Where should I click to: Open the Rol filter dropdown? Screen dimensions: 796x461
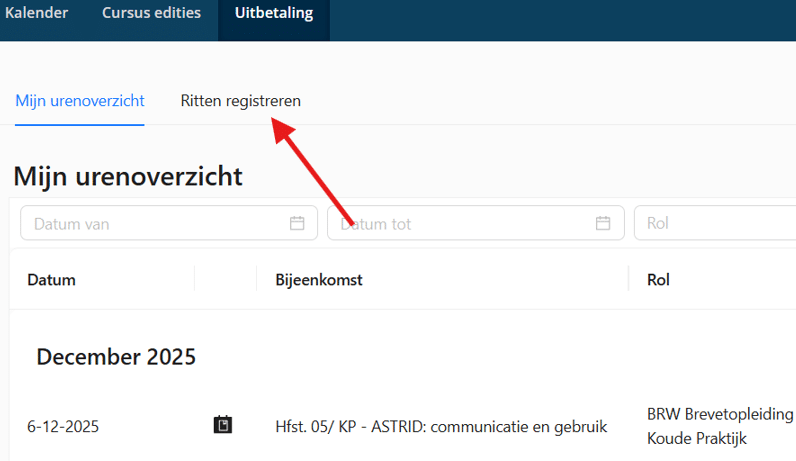click(714, 223)
